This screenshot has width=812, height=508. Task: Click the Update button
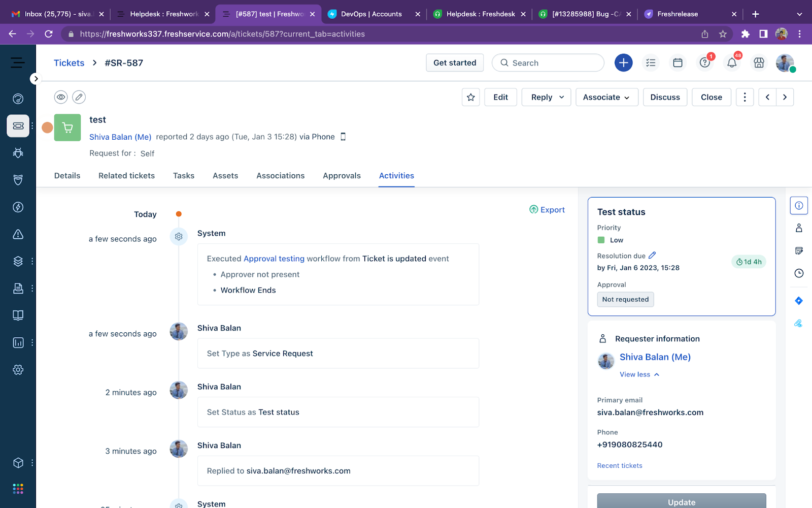682,501
